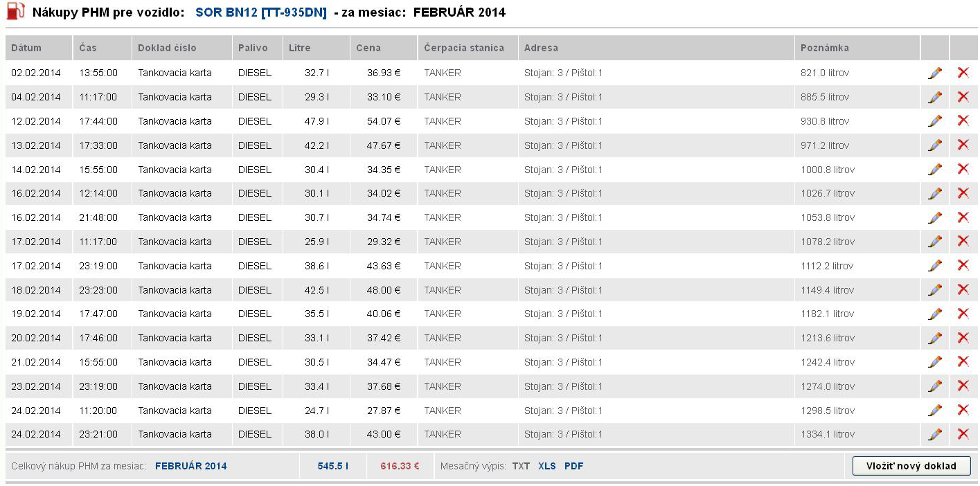
Task: Select the note 1334.1 litrov
Action: coord(828,434)
